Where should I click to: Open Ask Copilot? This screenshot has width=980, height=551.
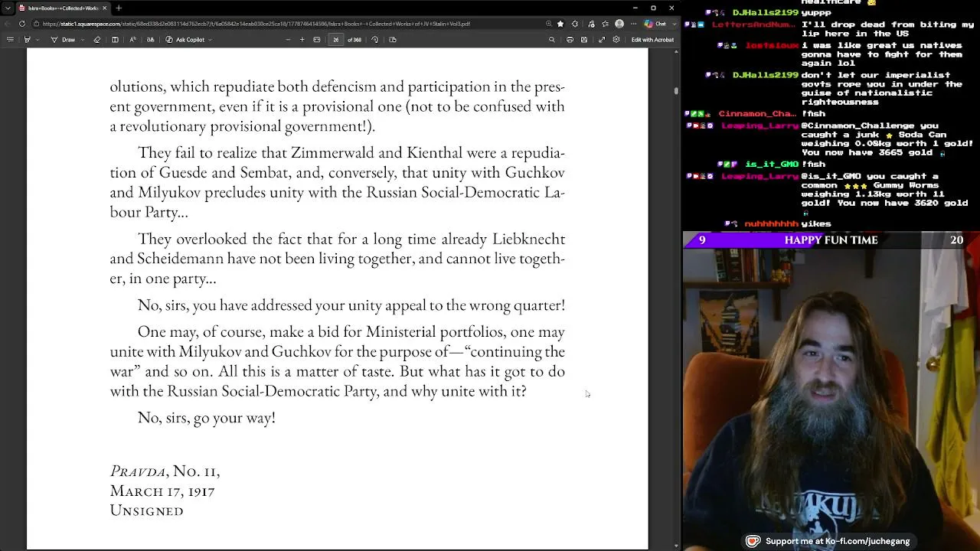click(x=185, y=40)
